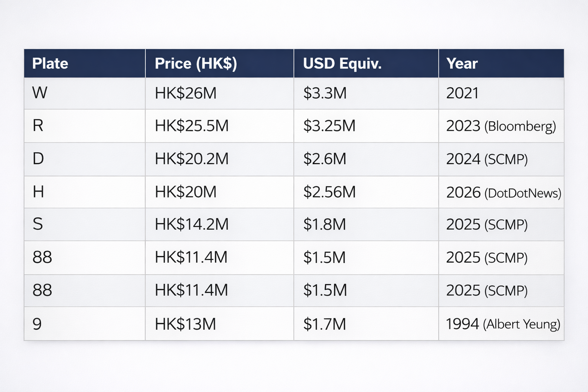588x392 pixels.
Task: Select the HK$25.5M price cell
Action: tap(191, 126)
